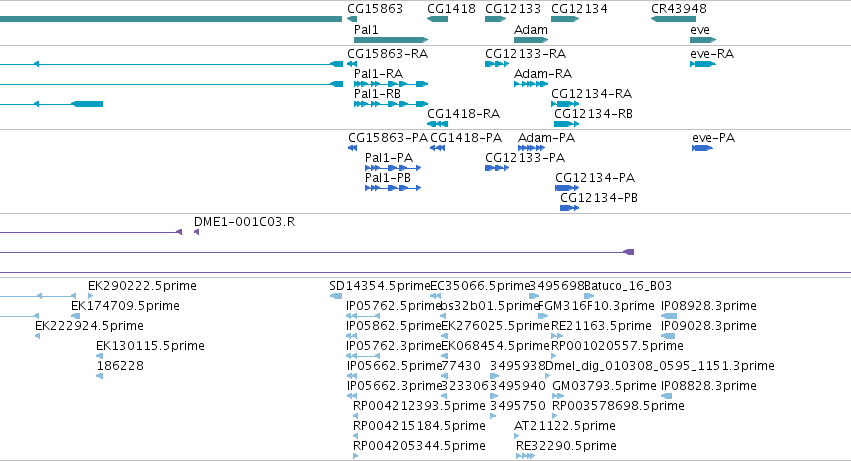Click the CG12133-PA protein label
This screenshot has height=461, width=851.
(x=525, y=158)
